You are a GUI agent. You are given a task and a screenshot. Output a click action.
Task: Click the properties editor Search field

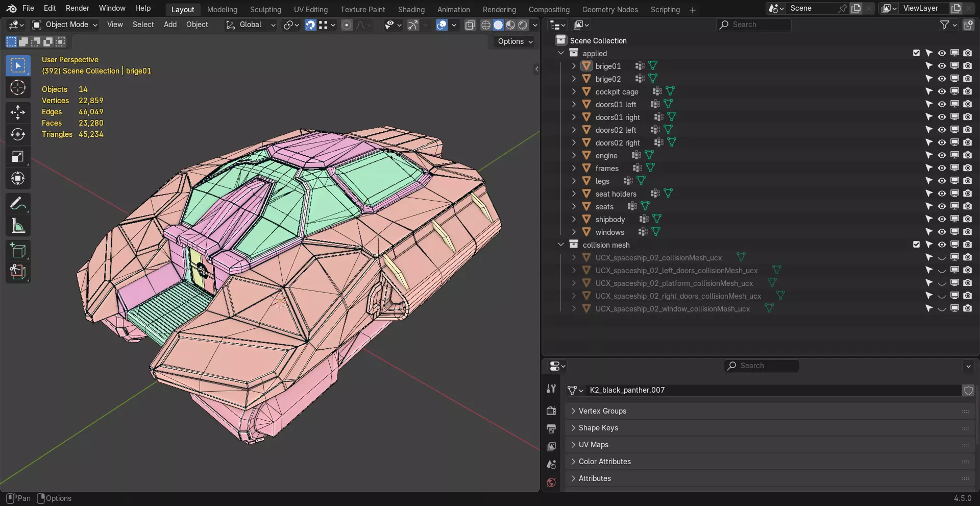tap(761, 366)
